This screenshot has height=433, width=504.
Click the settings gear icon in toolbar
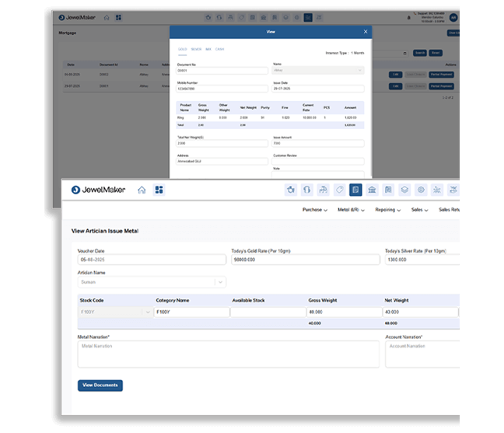(421, 190)
